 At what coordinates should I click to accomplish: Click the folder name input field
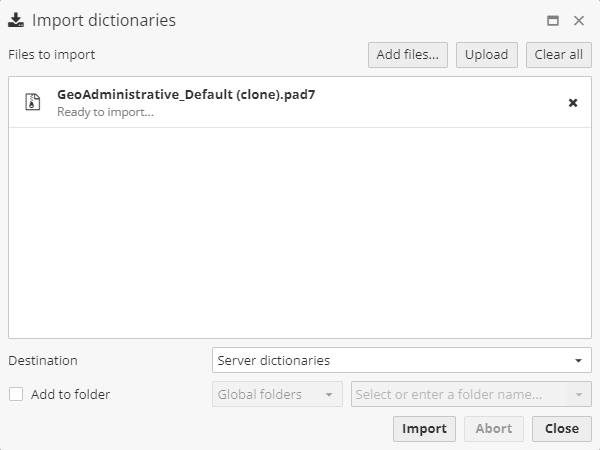coord(458,394)
